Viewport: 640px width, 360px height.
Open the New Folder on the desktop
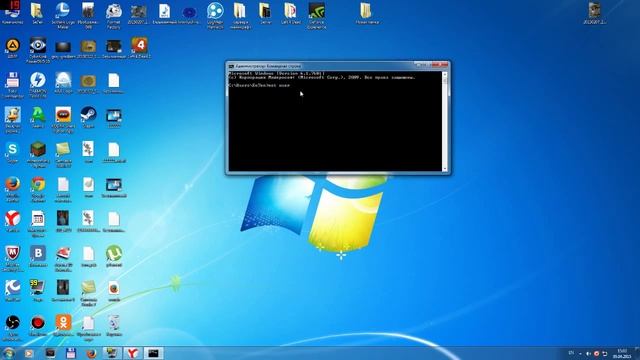point(366,11)
